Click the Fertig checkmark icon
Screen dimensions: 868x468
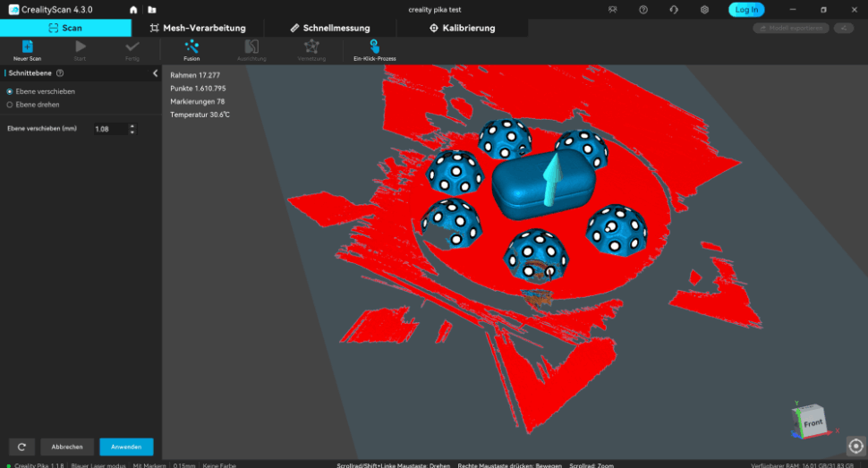[132, 47]
